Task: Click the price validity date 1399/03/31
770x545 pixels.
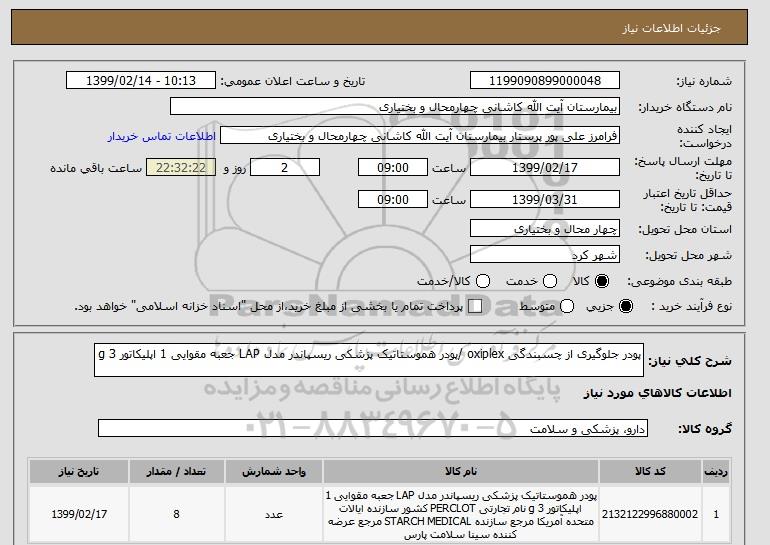Action: click(x=545, y=199)
